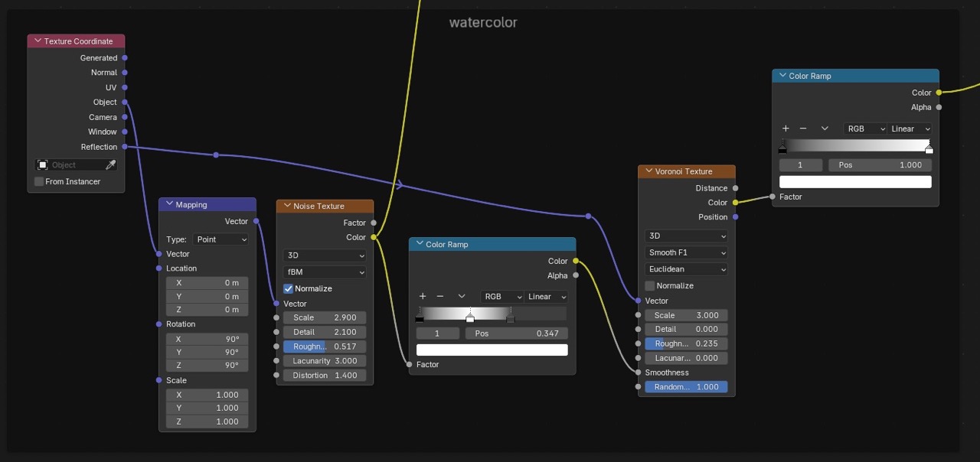The width and height of the screenshot is (980, 462).
Task: Select gray stop on Color Ramp with Pos 0.347
Action: (x=511, y=318)
